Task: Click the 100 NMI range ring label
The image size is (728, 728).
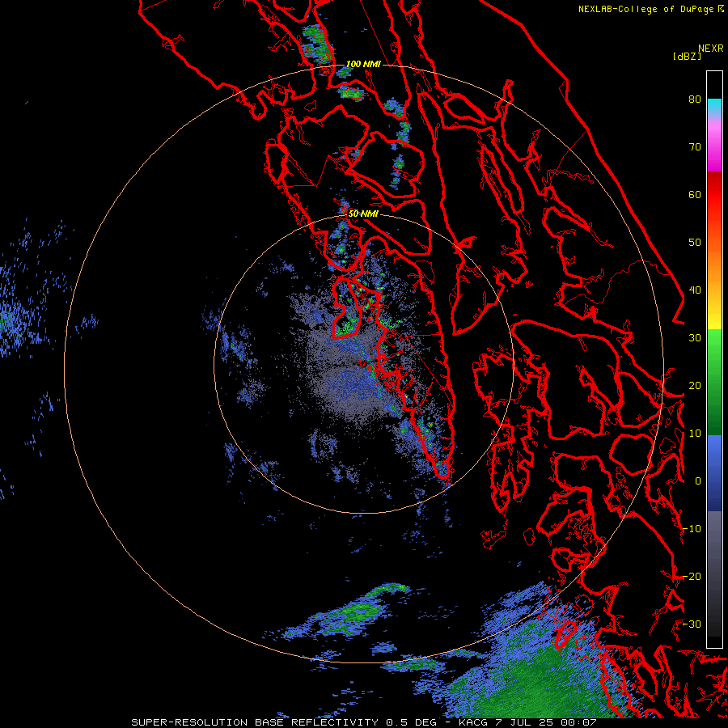Action: tap(363, 64)
